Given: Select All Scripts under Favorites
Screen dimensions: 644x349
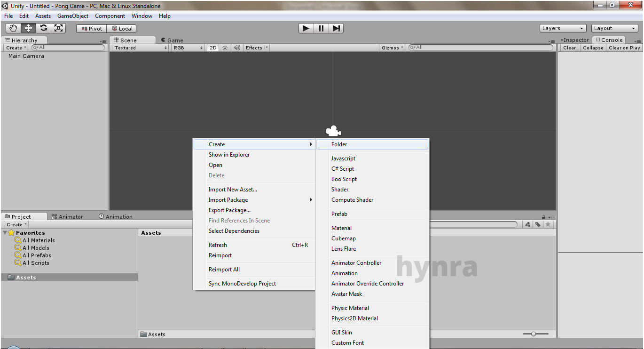Looking at the screenshot, I should click(x=36, y=263).
